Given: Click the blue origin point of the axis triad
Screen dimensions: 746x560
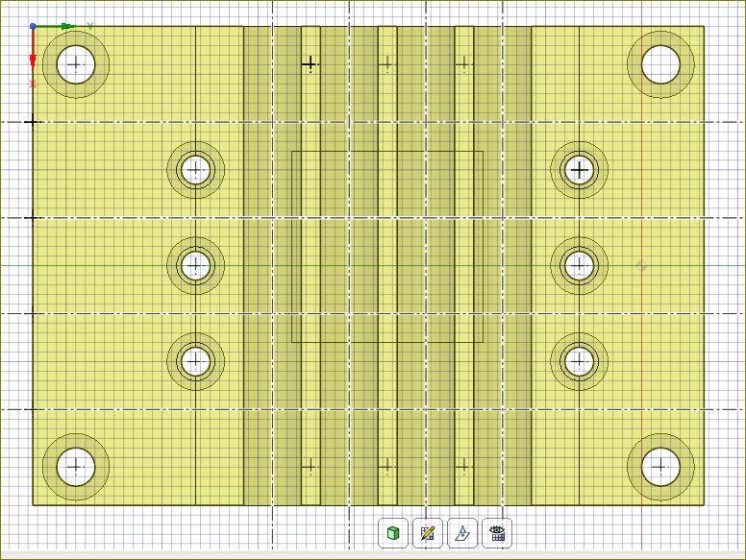Looking at the screenshot, I should coord(33,27).
